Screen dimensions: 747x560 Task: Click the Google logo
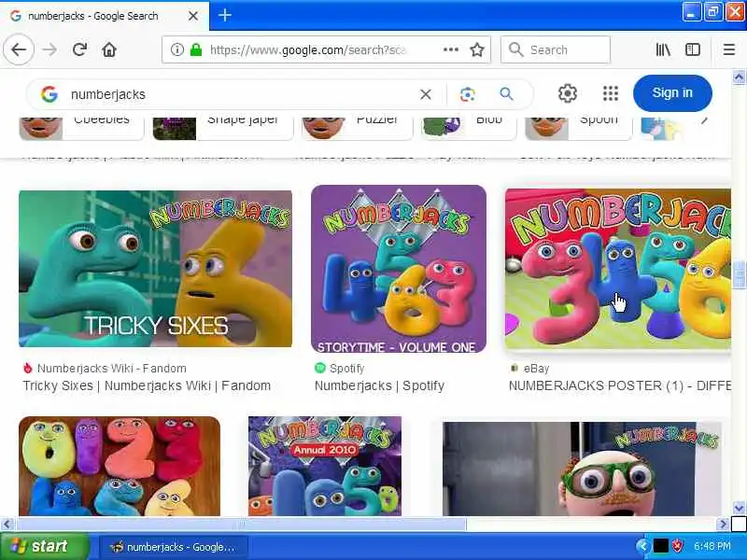pos(49,94)
